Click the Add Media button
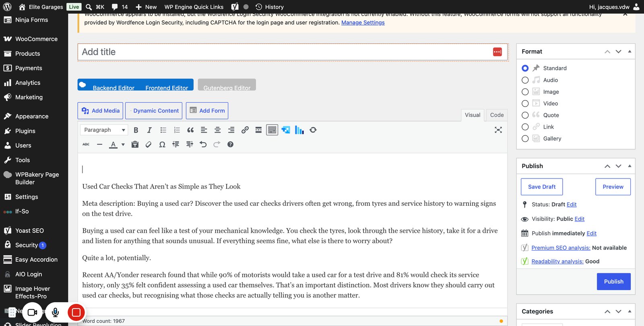Screen dimensions: 644x326 click(100, 111)
